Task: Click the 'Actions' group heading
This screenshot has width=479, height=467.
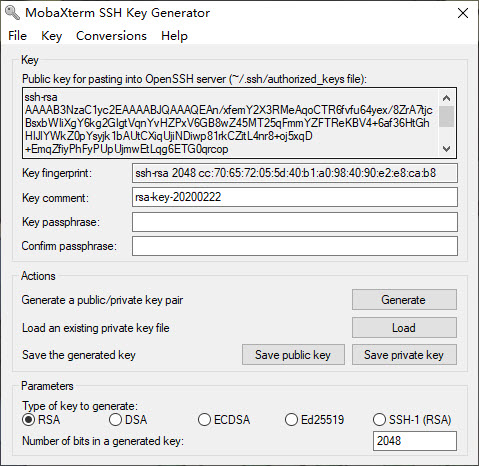Action: (38, 276)
